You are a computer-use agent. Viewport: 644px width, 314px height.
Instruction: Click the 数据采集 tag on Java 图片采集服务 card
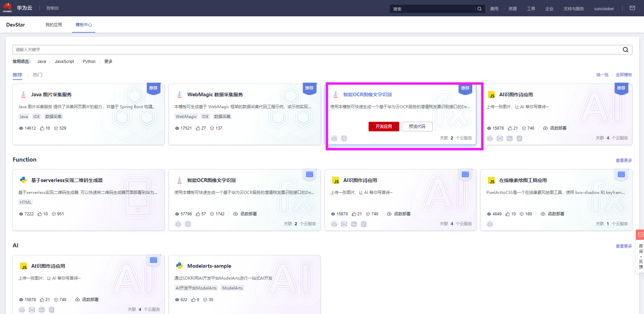click(x=53, y=117)
